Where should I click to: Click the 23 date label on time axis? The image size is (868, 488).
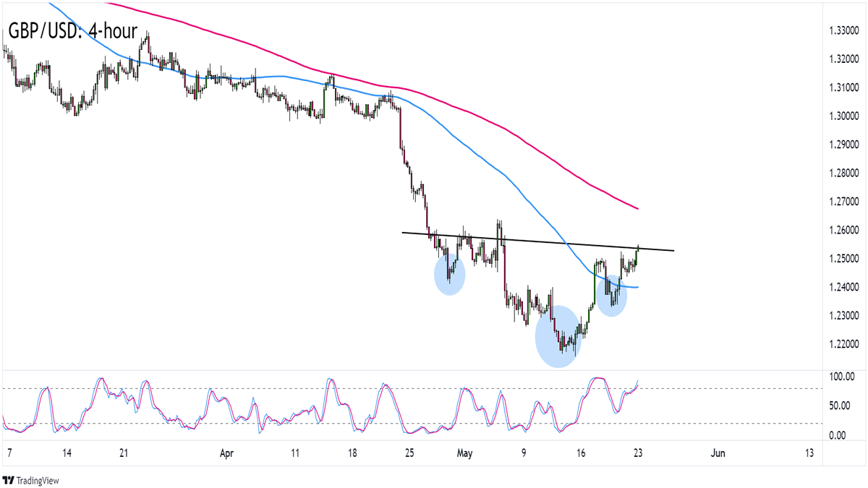click(x=639, y=453)
